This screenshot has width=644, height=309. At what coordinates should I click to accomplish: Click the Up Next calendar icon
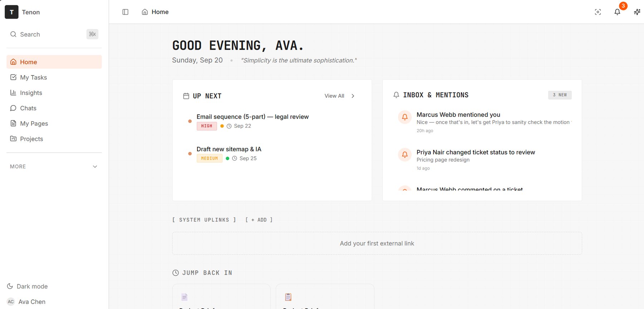(186, 96)
